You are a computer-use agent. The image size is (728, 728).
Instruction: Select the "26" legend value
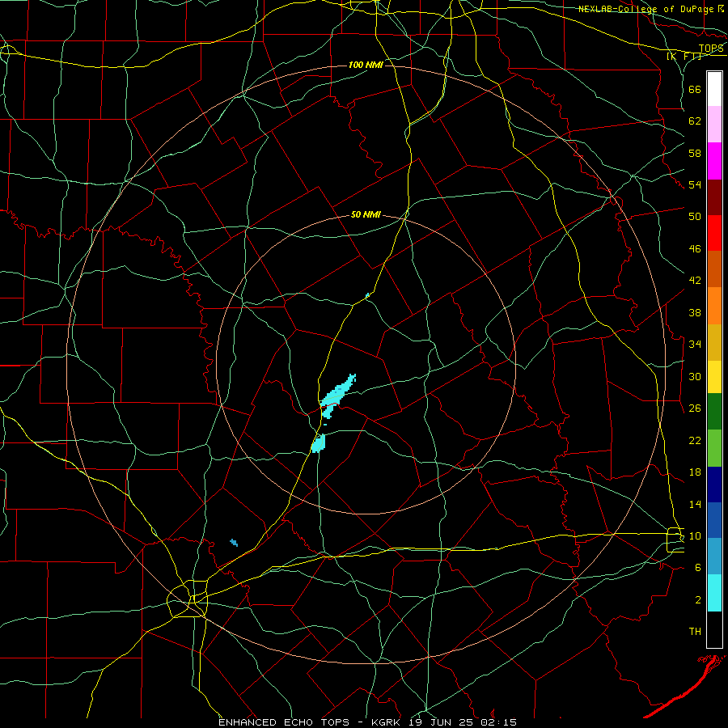[695, 408]
